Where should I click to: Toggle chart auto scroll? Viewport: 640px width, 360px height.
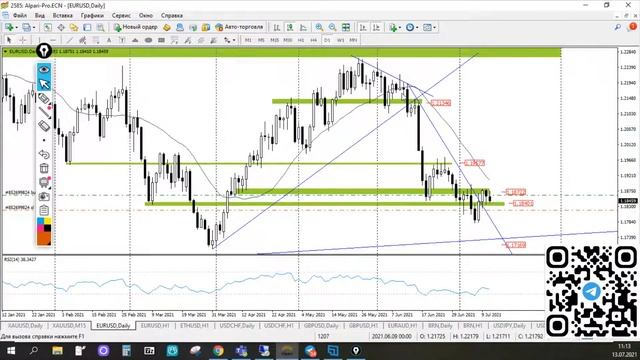(x=363, y=27)
